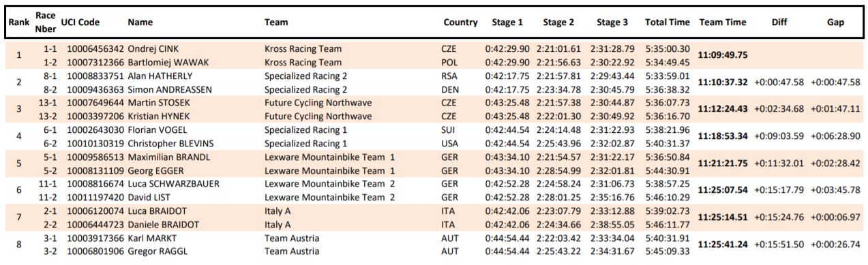Click the Country column header
The height and width of the screenshot is (265, 868).
pos(460,22)
